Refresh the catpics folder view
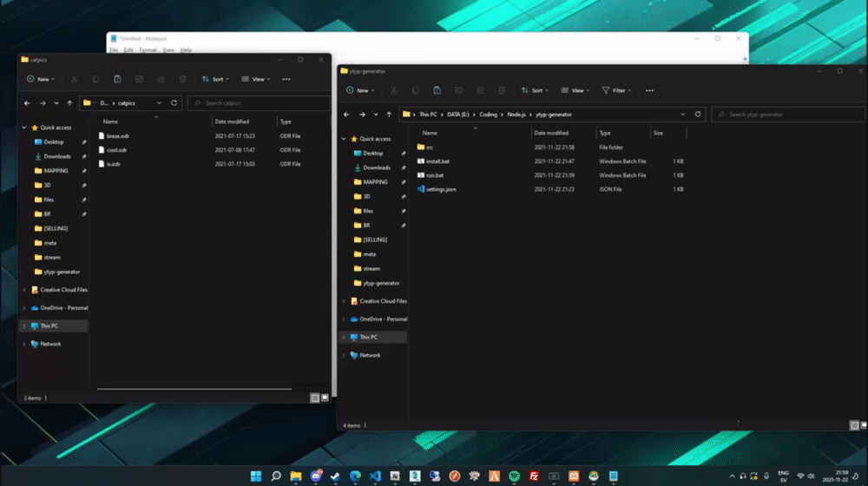This screenshot has height=486, width=868. click(174, 103)
